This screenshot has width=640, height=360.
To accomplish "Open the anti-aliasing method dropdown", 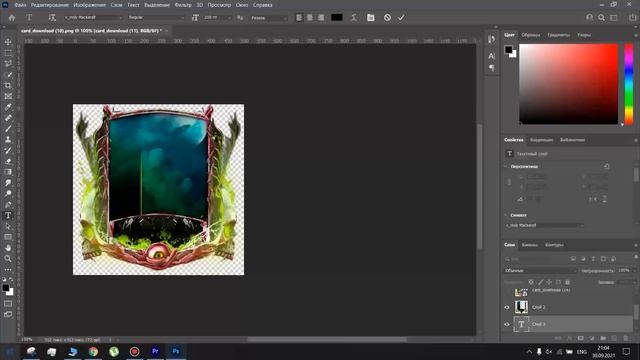I will point(268,18).
